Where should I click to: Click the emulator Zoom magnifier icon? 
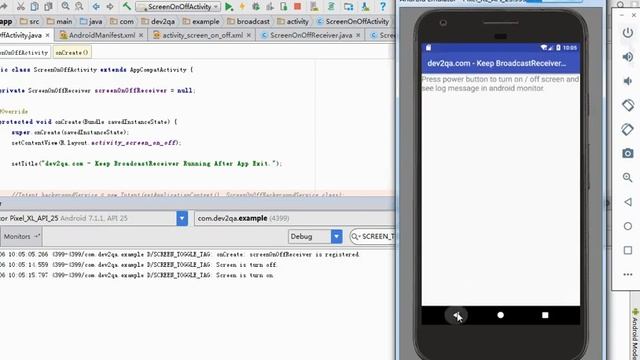tap(628, 178)
